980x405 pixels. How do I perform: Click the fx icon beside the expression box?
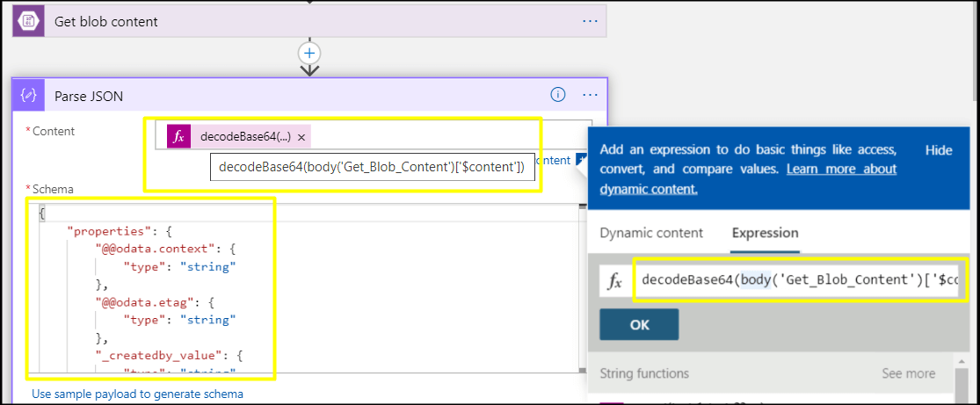click(x=616, y=280)
